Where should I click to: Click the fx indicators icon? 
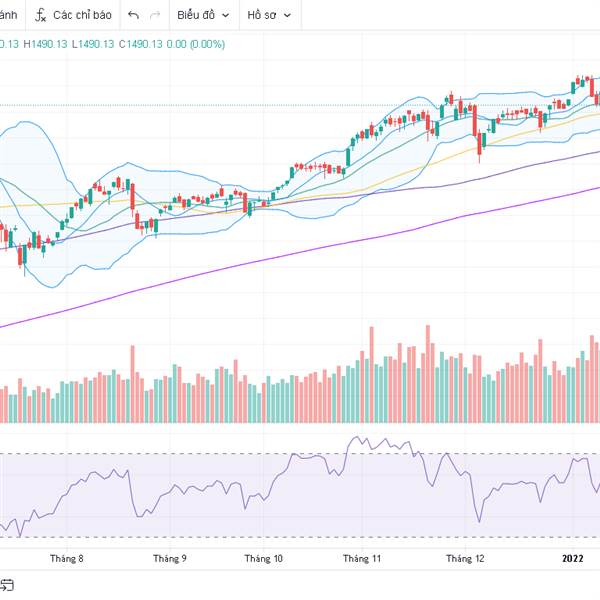tap(41, 15)
